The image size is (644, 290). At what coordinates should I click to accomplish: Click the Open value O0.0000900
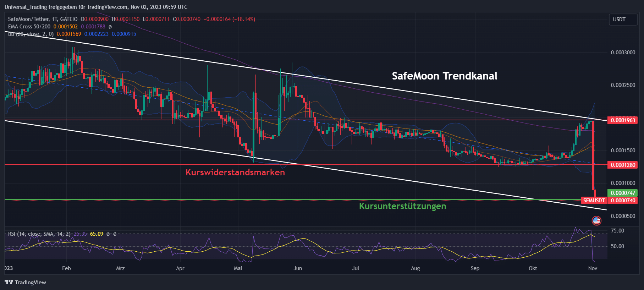[x=95, y=19]
